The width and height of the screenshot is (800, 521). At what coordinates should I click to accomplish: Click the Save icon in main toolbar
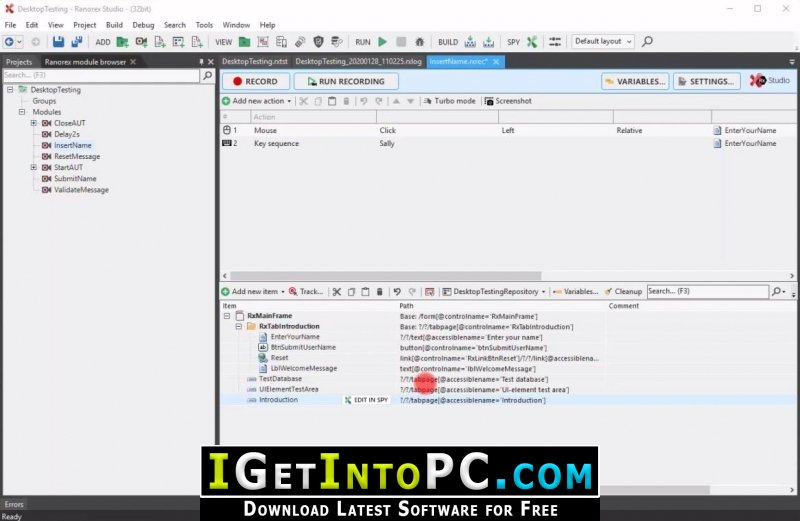58,42
